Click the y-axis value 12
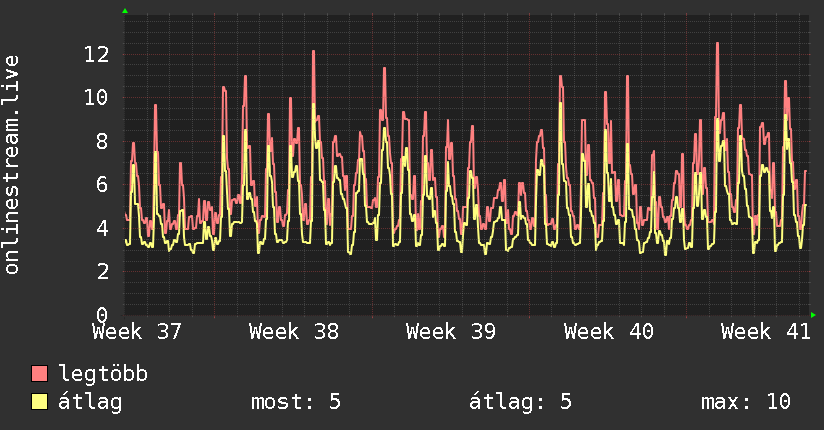824x430 pixels. 97,54
